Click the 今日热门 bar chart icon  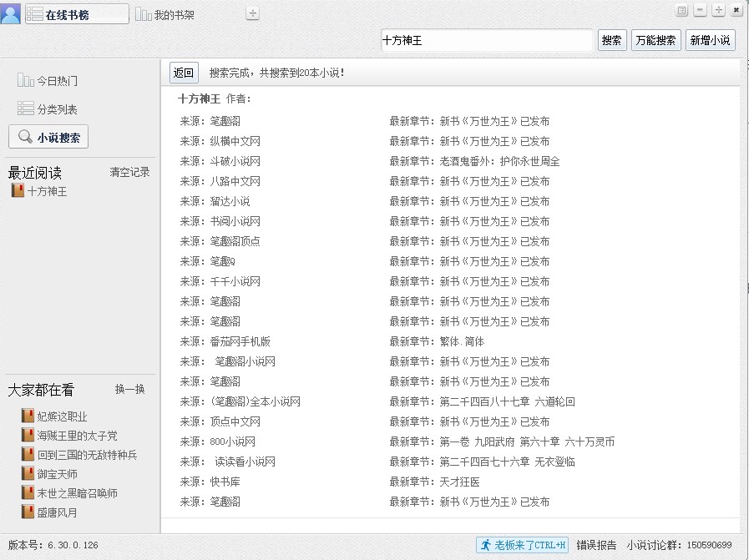coord(25,81)
